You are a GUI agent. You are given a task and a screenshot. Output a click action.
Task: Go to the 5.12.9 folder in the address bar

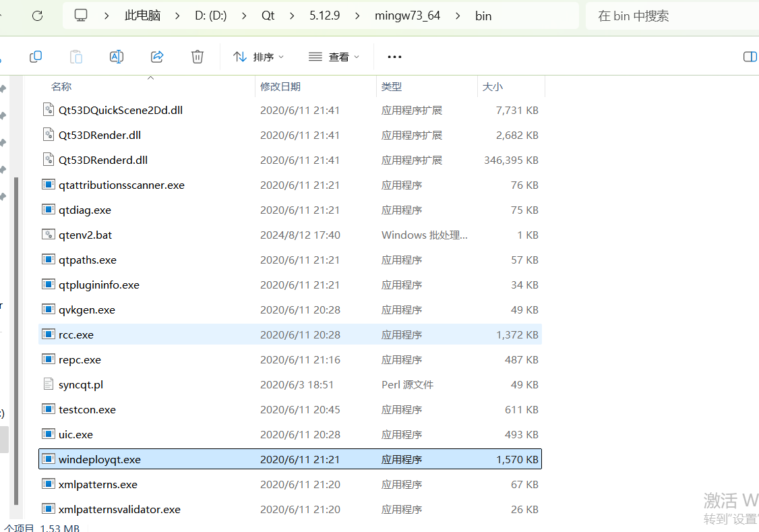click(324, 16)
